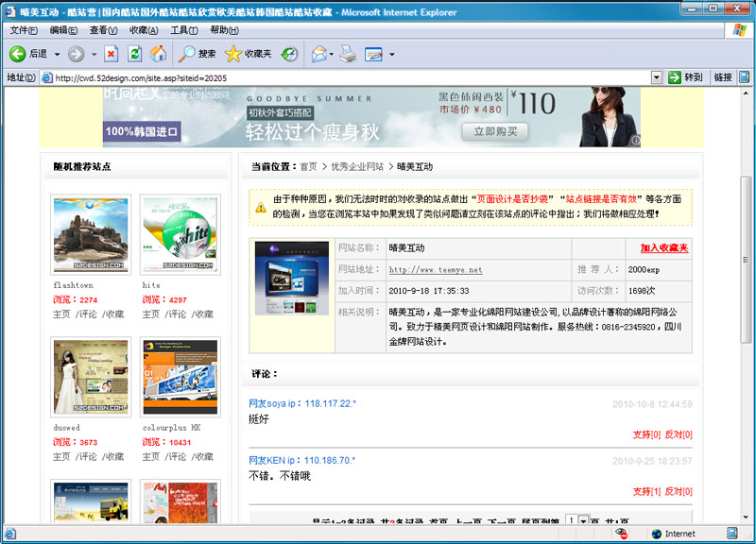Click the vertical scrollbar down arrow
756x544 pixels.
tap(747, 517)
